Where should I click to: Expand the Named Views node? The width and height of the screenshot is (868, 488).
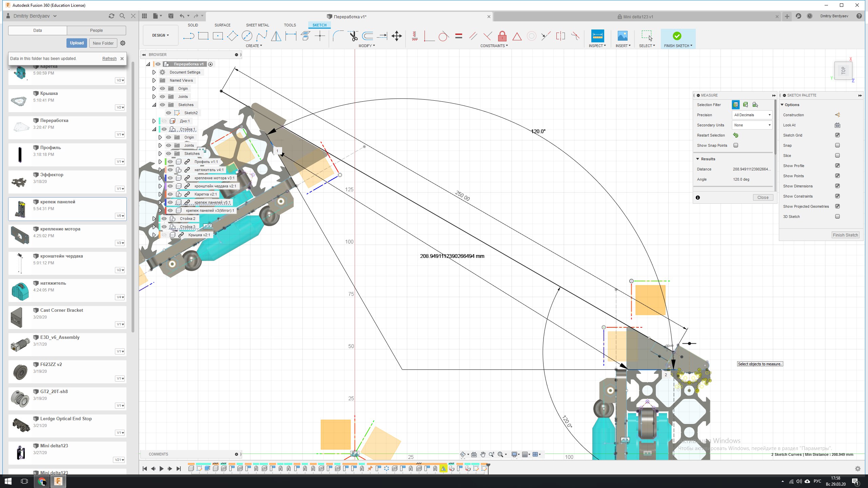pyautogui.click(x=154, y=80)
